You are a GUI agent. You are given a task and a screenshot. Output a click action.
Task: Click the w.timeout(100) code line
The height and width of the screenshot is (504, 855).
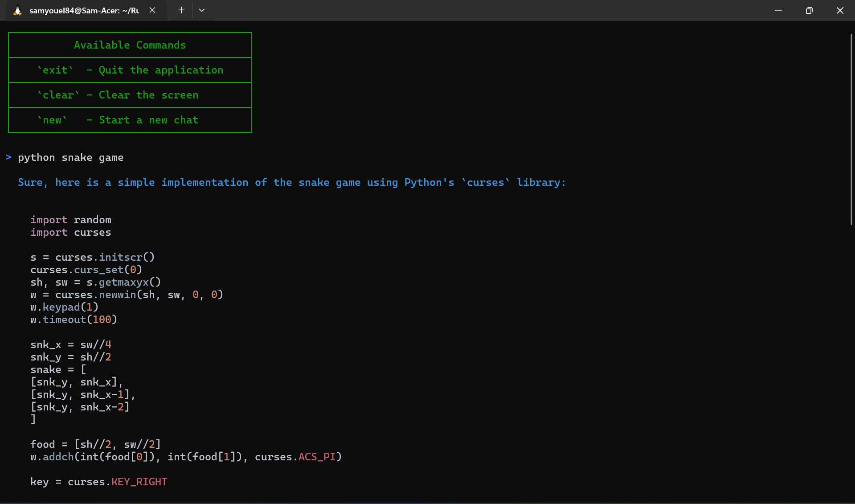pos(74,320)
